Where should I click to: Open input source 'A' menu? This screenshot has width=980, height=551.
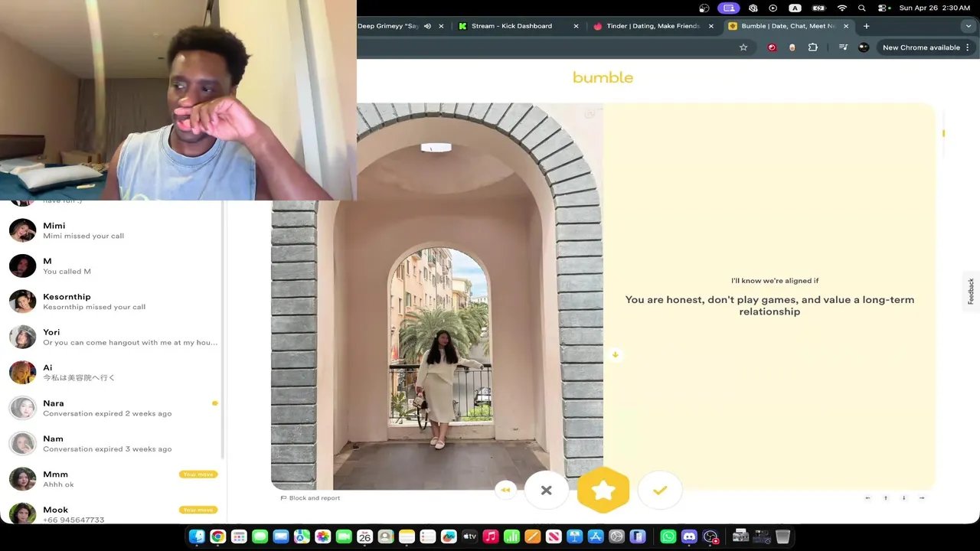tap(795, 8)
